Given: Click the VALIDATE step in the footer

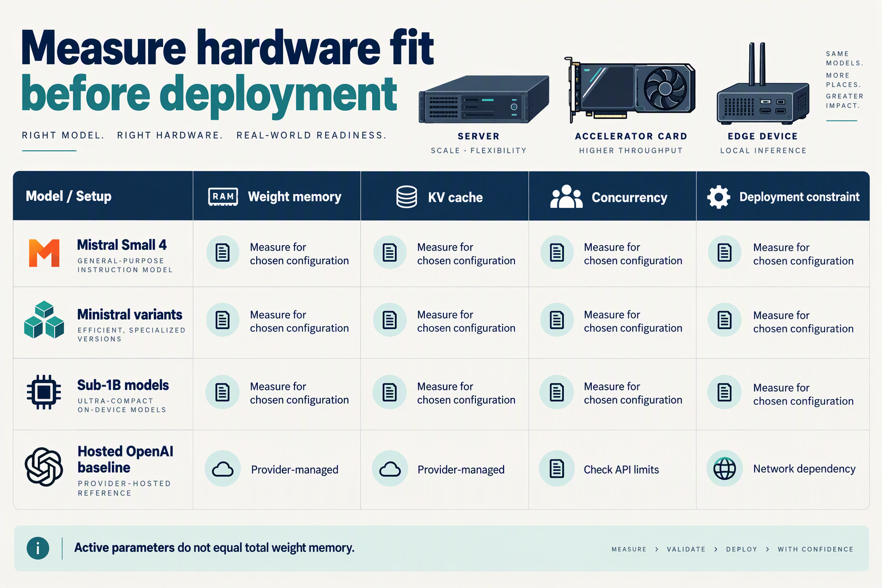Looking at the screenshot, I should pos(686,550).
